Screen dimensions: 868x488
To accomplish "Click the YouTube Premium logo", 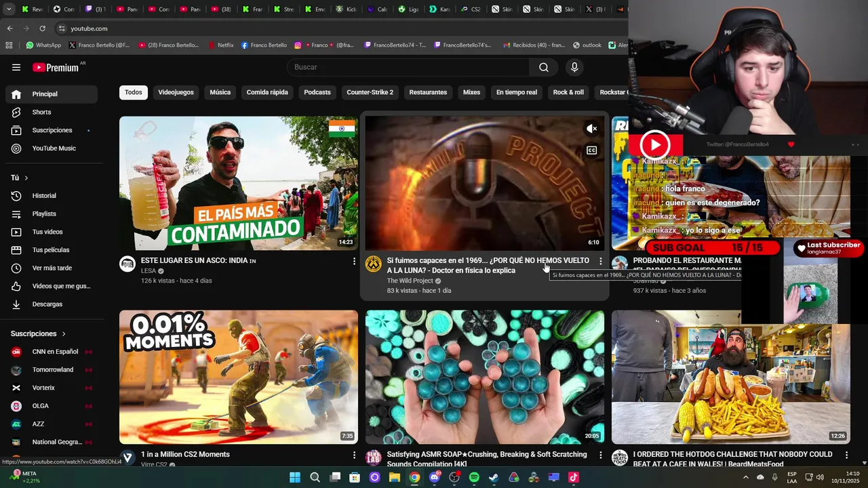I will 56,67.
